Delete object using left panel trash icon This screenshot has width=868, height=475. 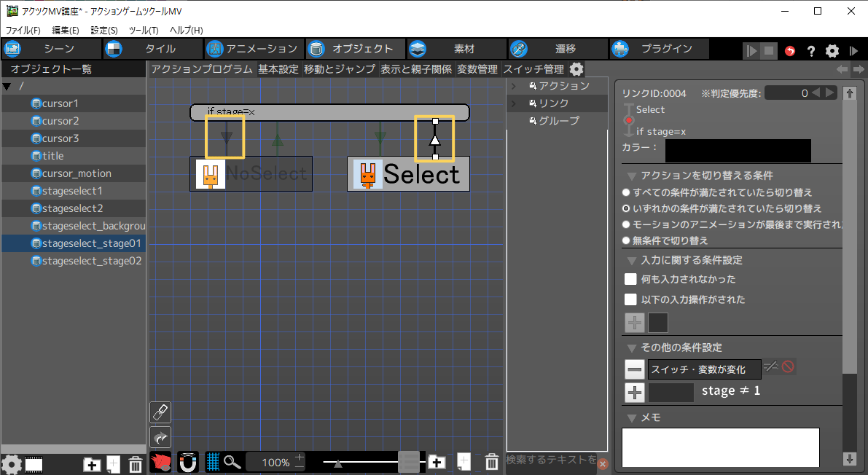pyautogui.click(x=136, y=464)
